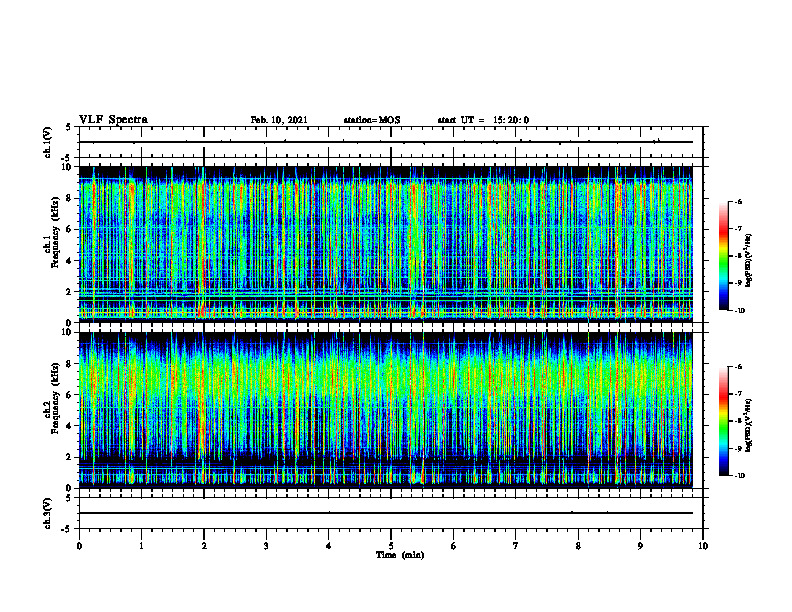Click the 'ch.1(V)' waveform axis label
The height and width of the screenshot is (612, 792).
(48, 142)
